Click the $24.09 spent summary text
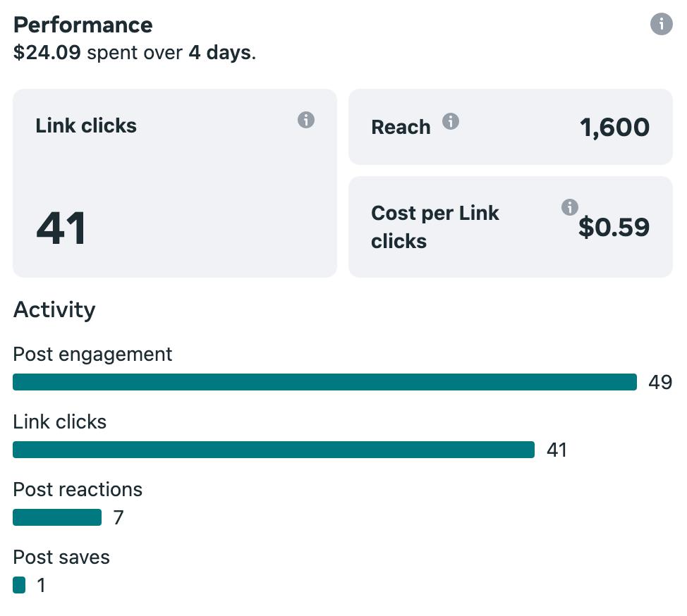 pyautogui.click(x=134, y=53)
